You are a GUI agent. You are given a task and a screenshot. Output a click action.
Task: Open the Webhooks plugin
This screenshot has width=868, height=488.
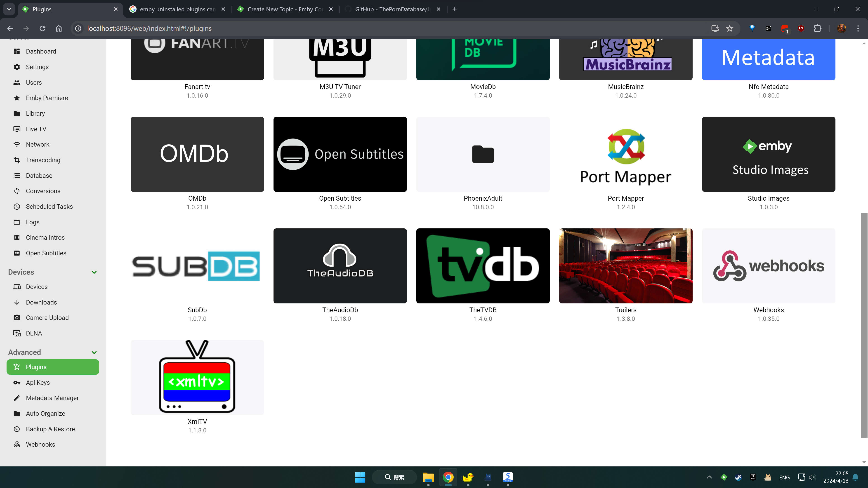point(768,266)
